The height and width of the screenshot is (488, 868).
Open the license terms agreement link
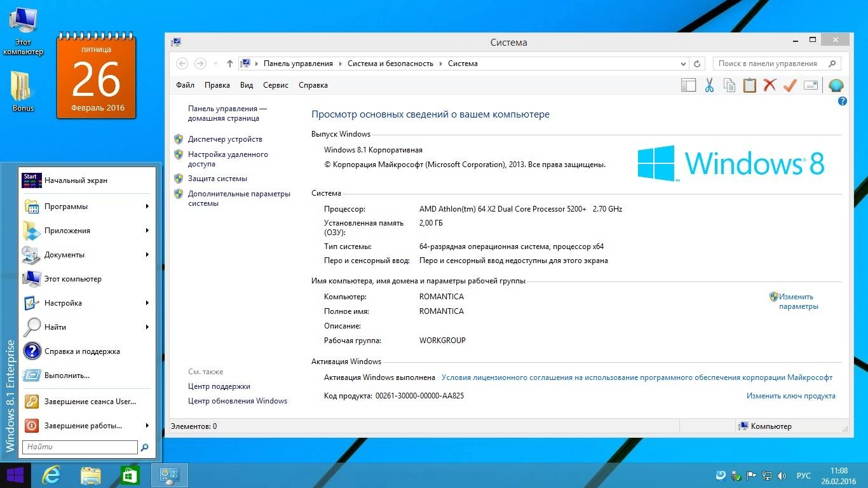tap(637, 377)
